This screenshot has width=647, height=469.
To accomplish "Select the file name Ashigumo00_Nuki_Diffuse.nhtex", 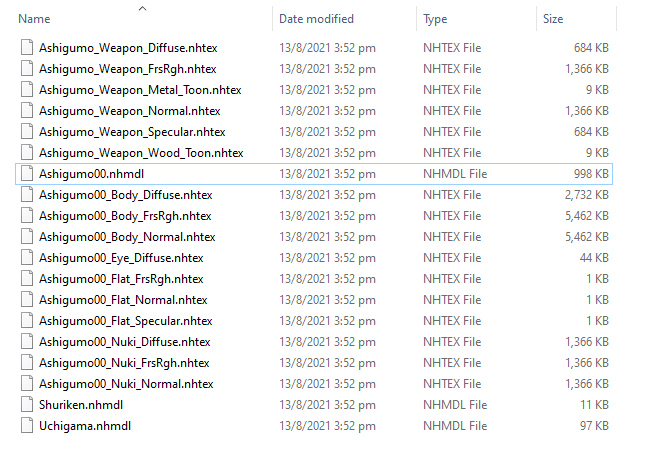I will [125, 342].
